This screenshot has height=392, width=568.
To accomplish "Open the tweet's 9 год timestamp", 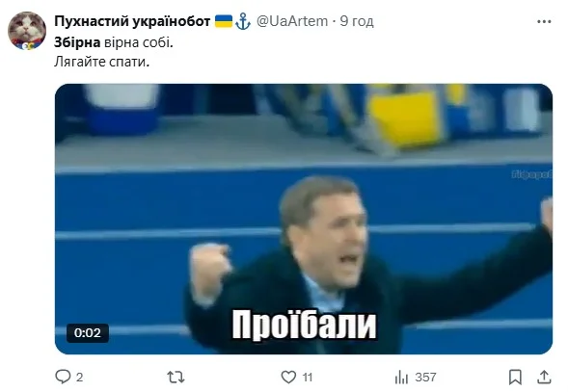I will (357, 21).
